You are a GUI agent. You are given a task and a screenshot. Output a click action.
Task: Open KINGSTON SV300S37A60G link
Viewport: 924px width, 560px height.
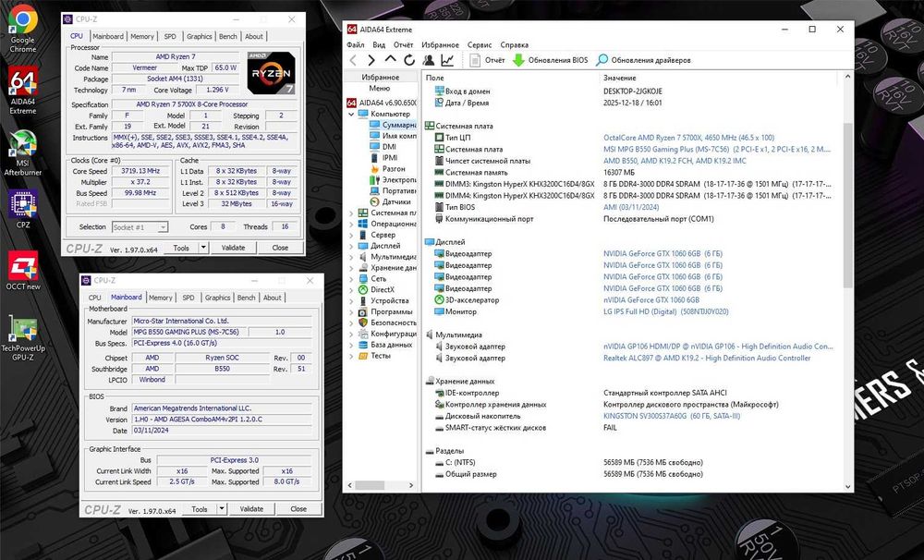[671, 416]
